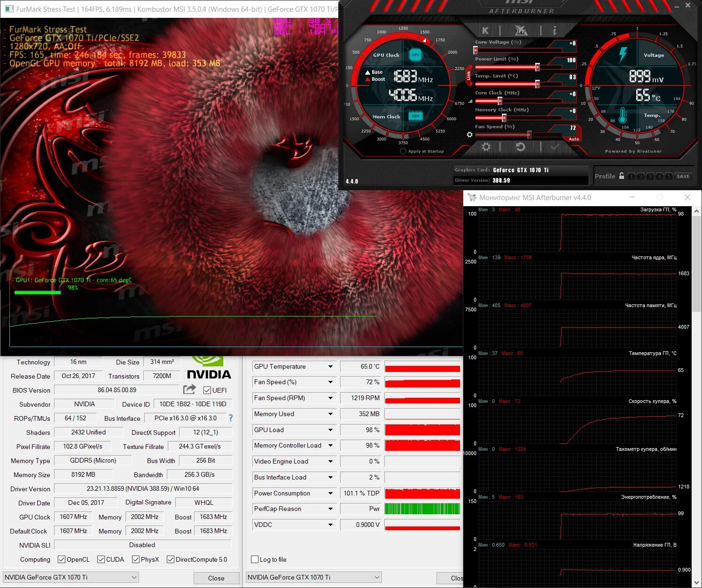The height and width of the screenshot is (588, 702).
Task: Click the Afterburner monitoring window title icon
Action: (x=472, y=198)
